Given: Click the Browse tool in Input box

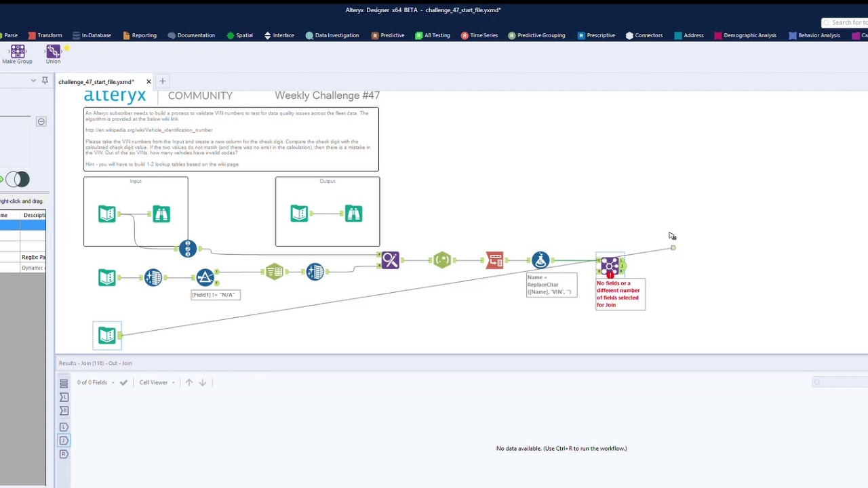Looking at the screenshot, I should pos(161,214).
